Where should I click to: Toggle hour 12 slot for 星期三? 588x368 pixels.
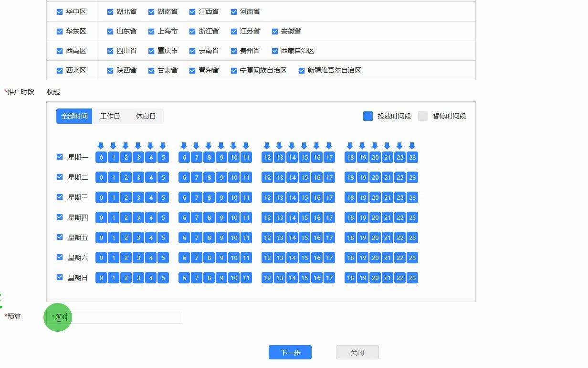pyautogui.click(x=267, y=197)
